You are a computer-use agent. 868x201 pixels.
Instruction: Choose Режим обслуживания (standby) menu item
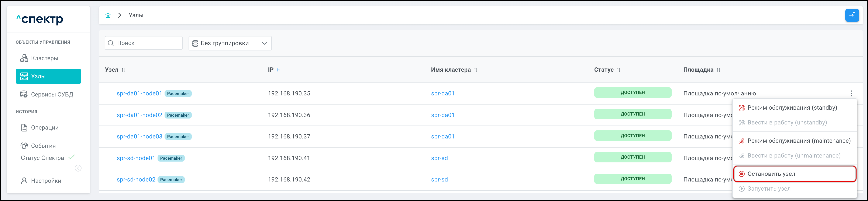click(792, 108)
